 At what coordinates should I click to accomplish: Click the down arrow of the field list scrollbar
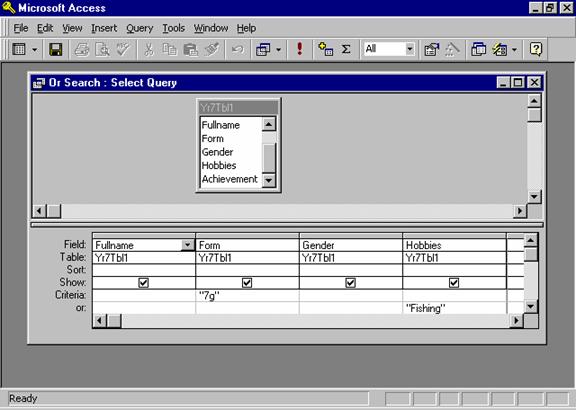(x=269, y=180)
